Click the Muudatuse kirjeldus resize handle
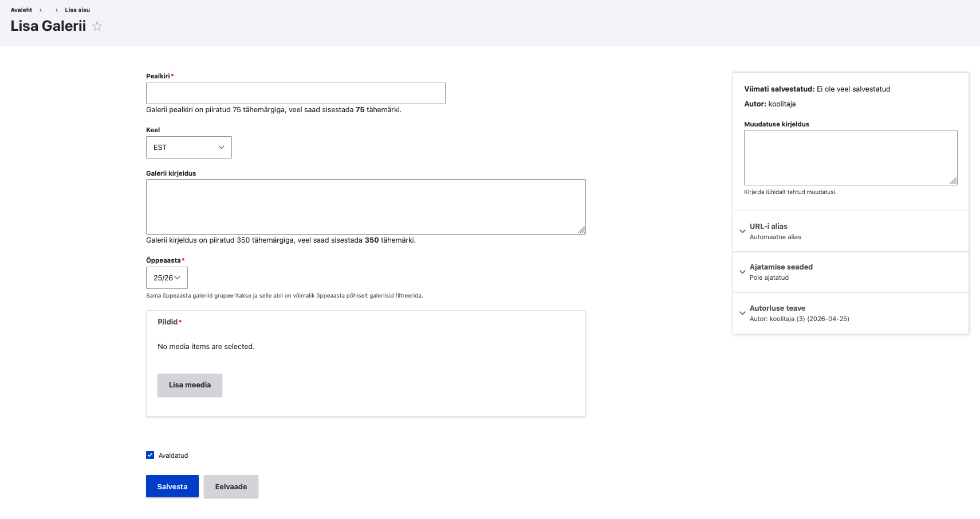The width and height of the screenshot is (980, 519). pos(953,181)
